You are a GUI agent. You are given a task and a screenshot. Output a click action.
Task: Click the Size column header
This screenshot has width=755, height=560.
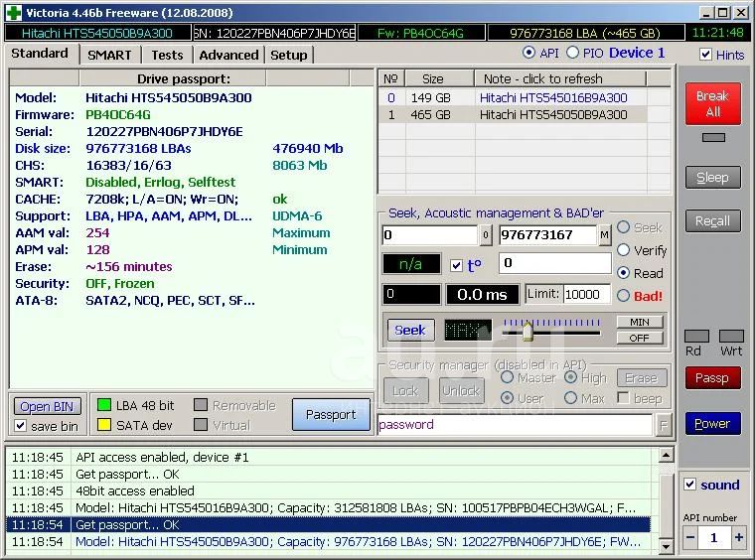point(440,78)
